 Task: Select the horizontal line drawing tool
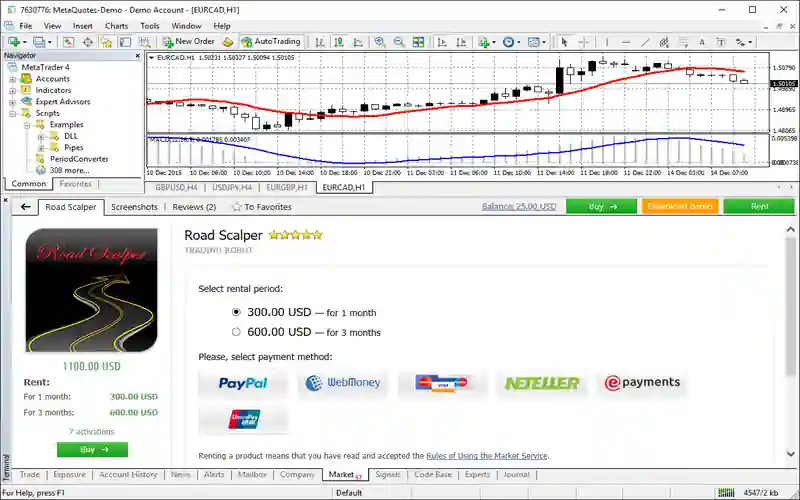coord(626,42)
